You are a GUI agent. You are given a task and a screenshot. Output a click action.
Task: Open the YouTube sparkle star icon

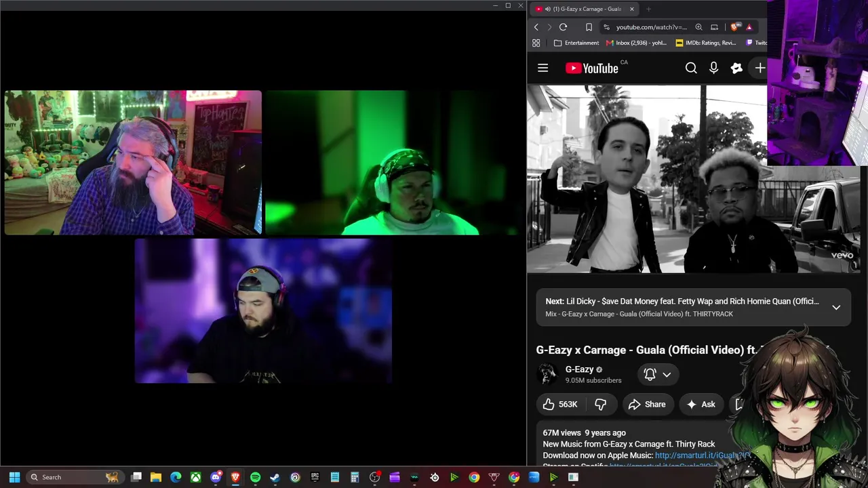(x=736, y=68)
